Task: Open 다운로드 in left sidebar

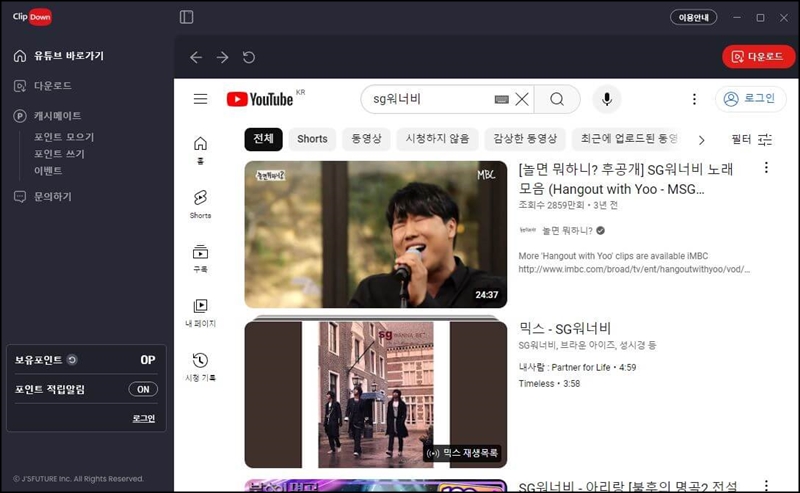Action: point(43,86)
